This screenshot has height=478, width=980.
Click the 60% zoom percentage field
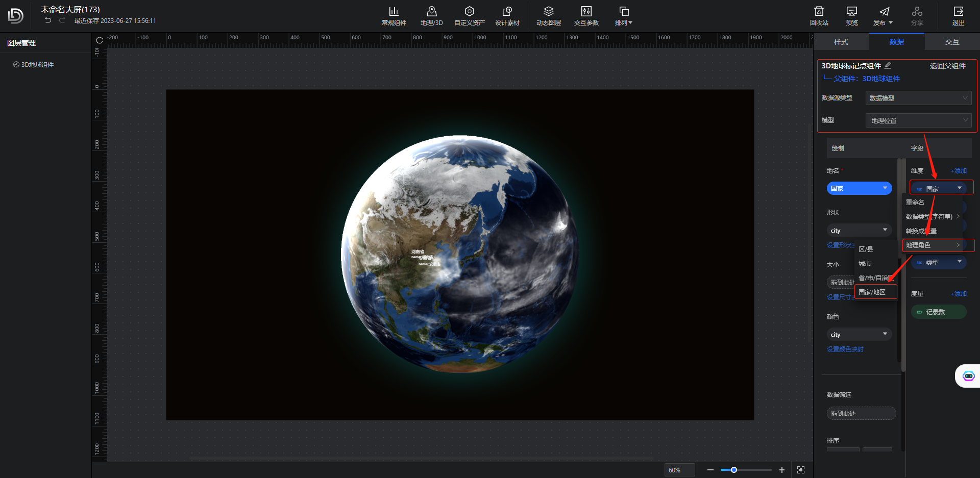pyautogui.click(x=679, y=470)
